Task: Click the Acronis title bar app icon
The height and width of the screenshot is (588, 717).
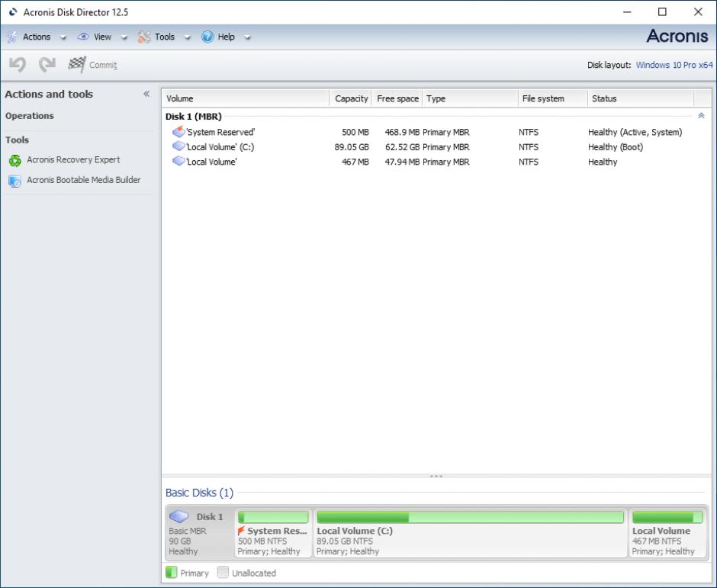Action: point(13,12)
